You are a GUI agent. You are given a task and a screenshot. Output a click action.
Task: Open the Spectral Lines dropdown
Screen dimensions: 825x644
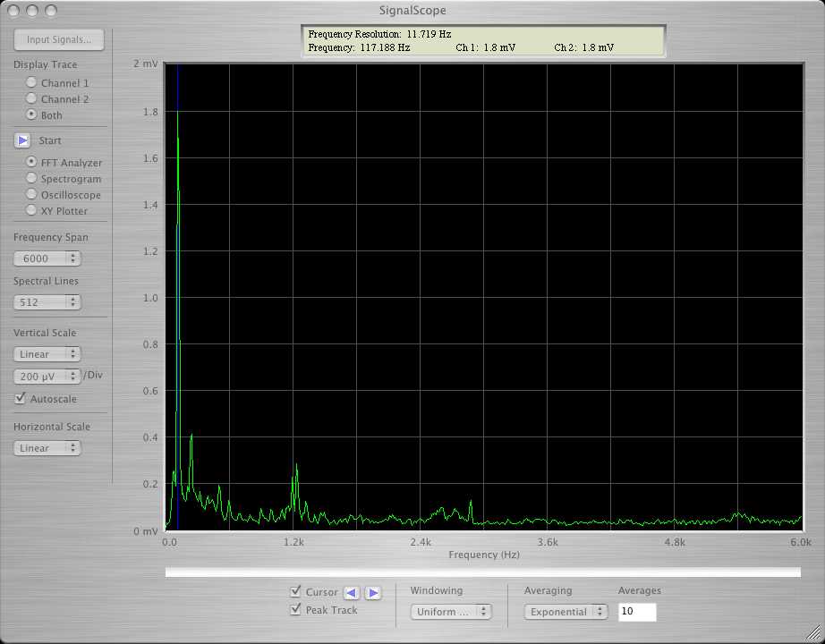pyautogui.click(x=47, y=302)
